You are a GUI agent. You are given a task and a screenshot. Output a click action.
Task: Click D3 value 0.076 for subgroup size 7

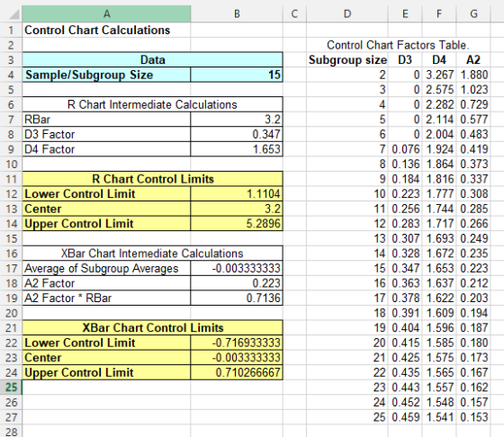405,149
